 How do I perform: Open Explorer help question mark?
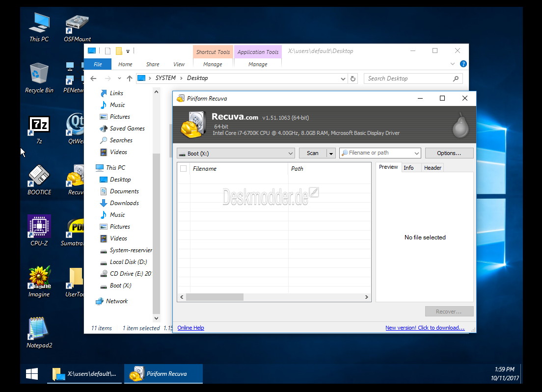point(463,64)
